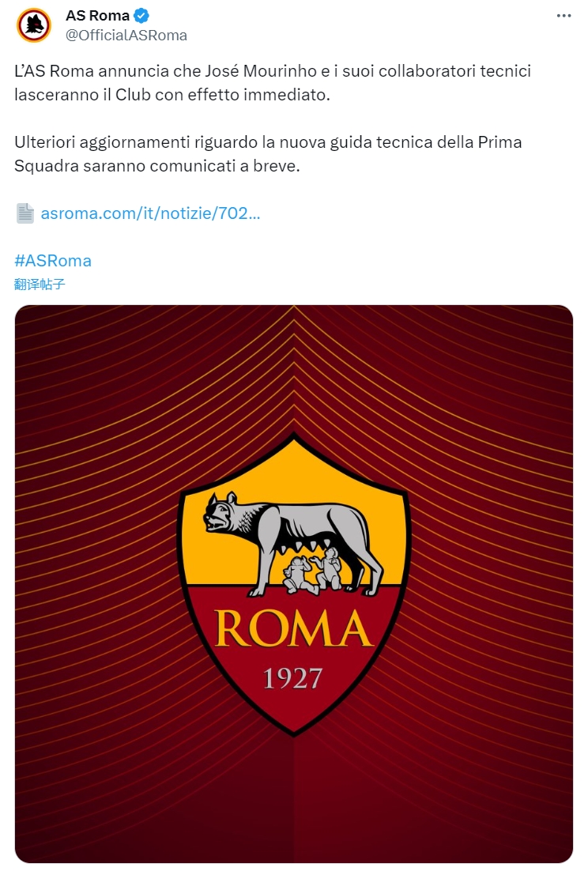Click the blue verified badge
This screenshot has width=588, height=871.
click(141, 16)
